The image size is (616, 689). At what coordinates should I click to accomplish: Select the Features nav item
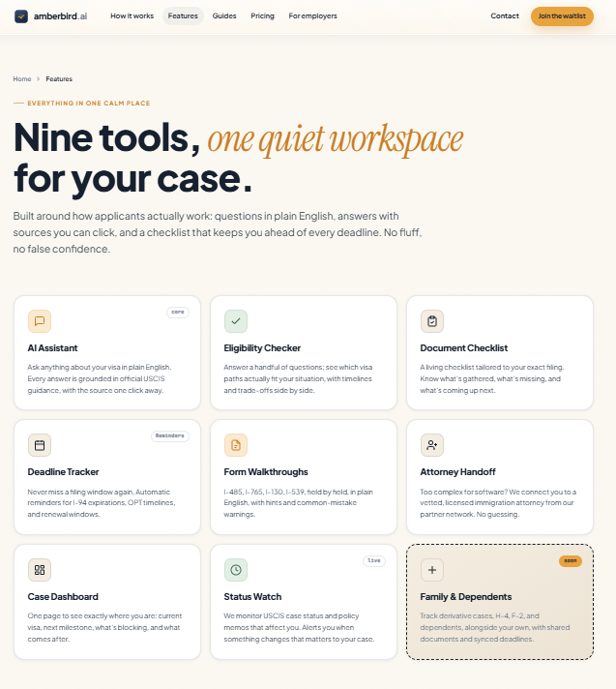coord(183,16)
